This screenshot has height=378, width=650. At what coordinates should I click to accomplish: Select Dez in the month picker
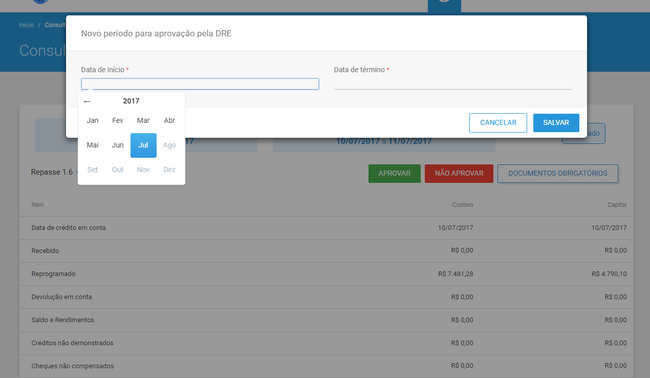pyautogui.click(x=169, y=170)
